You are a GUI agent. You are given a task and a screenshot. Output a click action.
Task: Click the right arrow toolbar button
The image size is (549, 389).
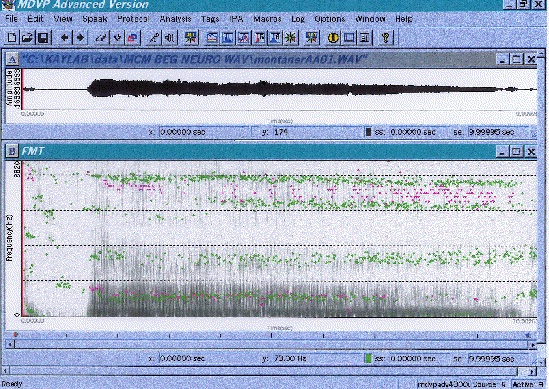point(81,37)
